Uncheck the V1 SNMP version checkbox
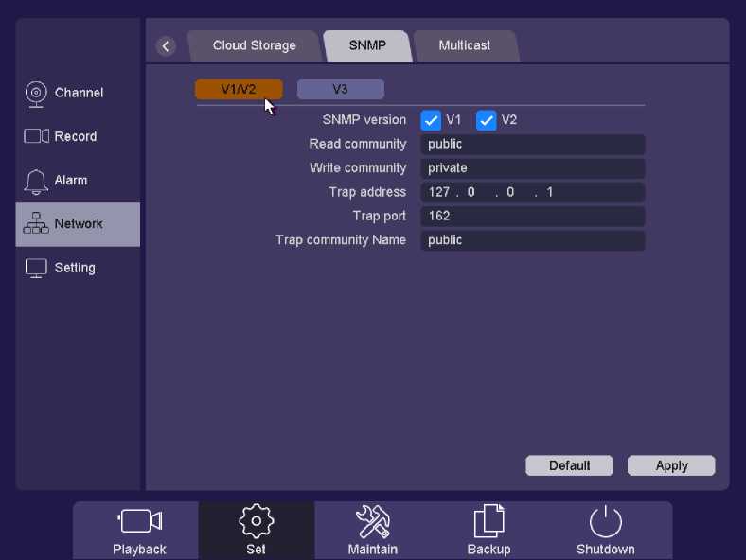 [x=431, y=120]
